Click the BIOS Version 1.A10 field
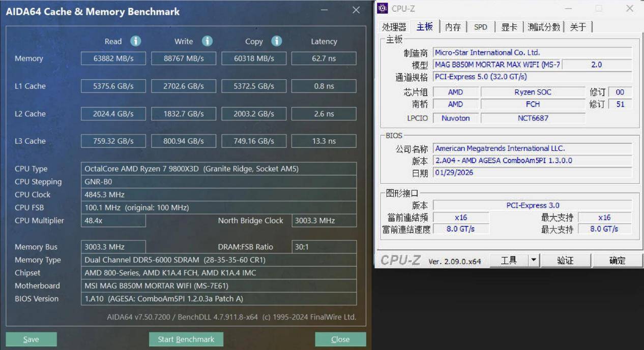The image size is (644, 350). (219, 299)
